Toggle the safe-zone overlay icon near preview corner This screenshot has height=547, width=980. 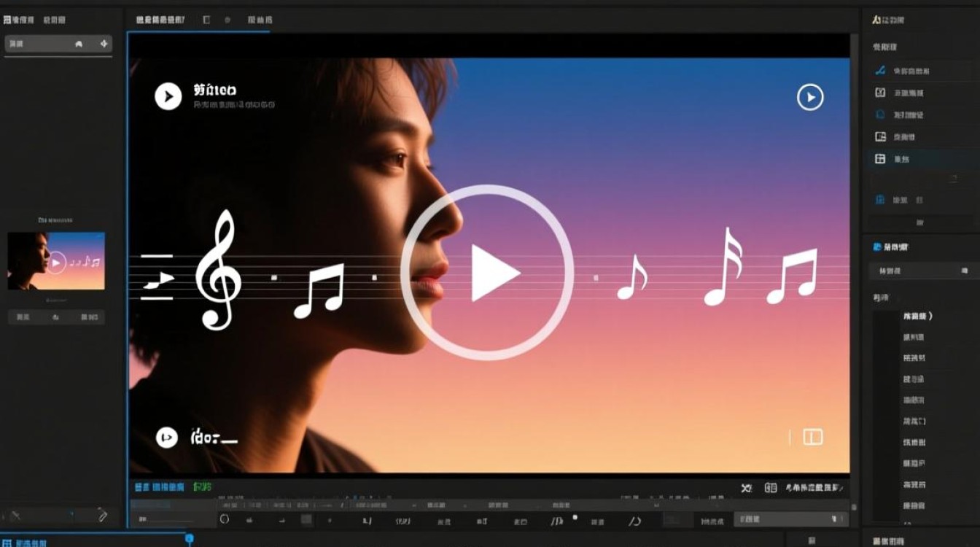pyautogui.click(x=813, y=437)
